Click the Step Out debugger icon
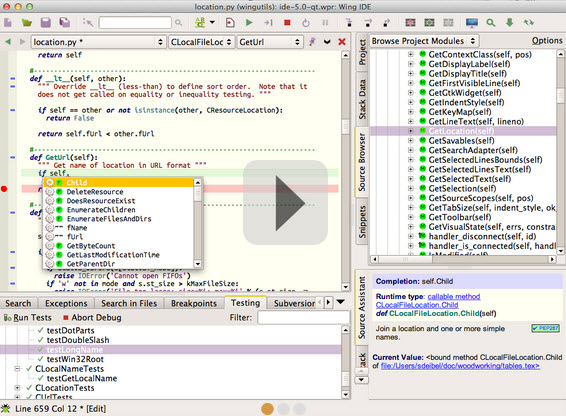566x416 pixels. click(387, 22)
